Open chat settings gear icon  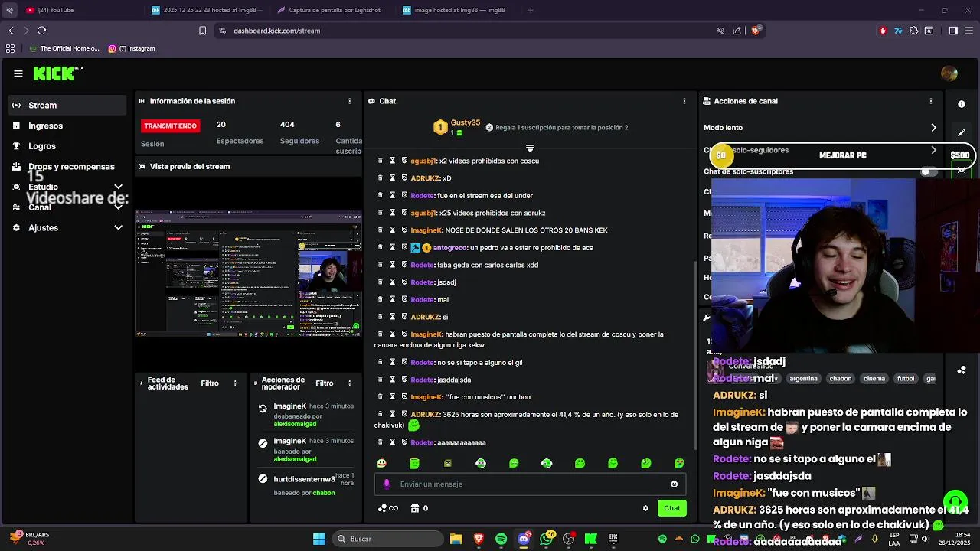point(645,508)
